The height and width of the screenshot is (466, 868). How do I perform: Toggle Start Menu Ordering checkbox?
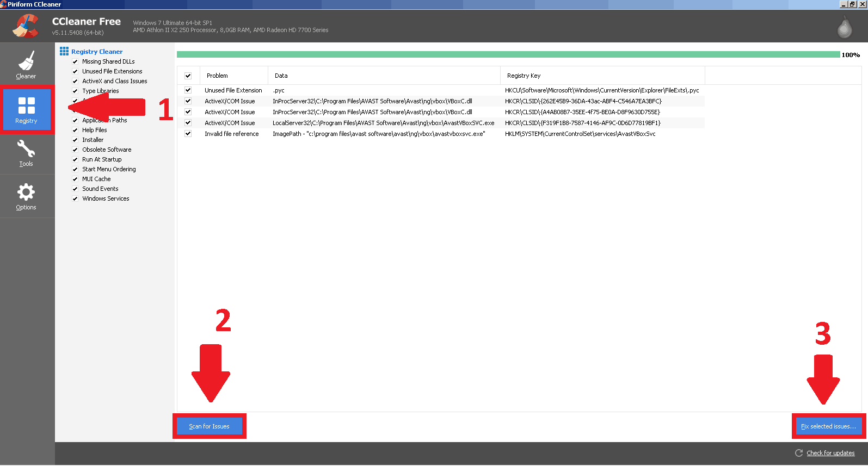pyautogui.click(x=75, y=169)
